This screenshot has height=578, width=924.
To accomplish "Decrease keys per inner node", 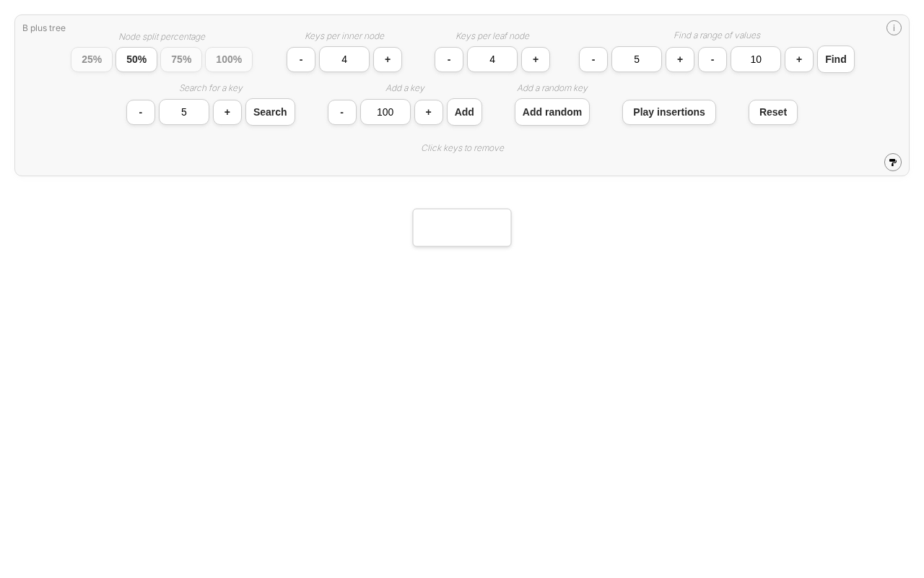I will (301, 59).
